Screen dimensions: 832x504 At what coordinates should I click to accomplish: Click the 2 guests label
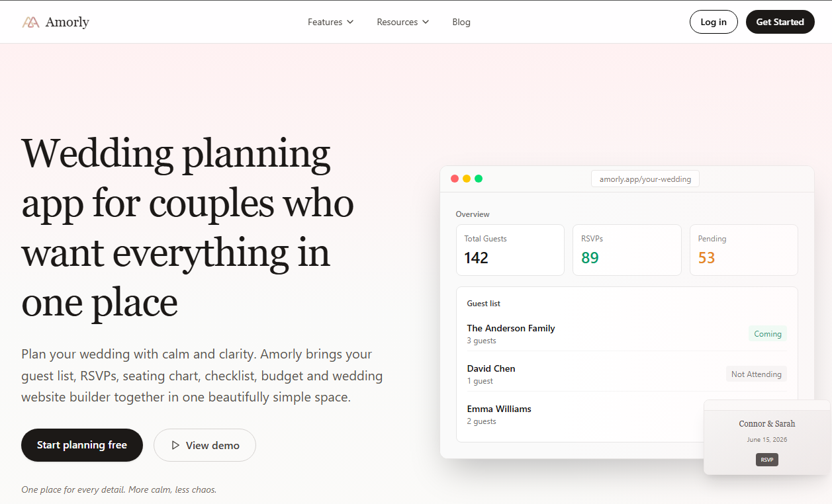tap(482, 421)
